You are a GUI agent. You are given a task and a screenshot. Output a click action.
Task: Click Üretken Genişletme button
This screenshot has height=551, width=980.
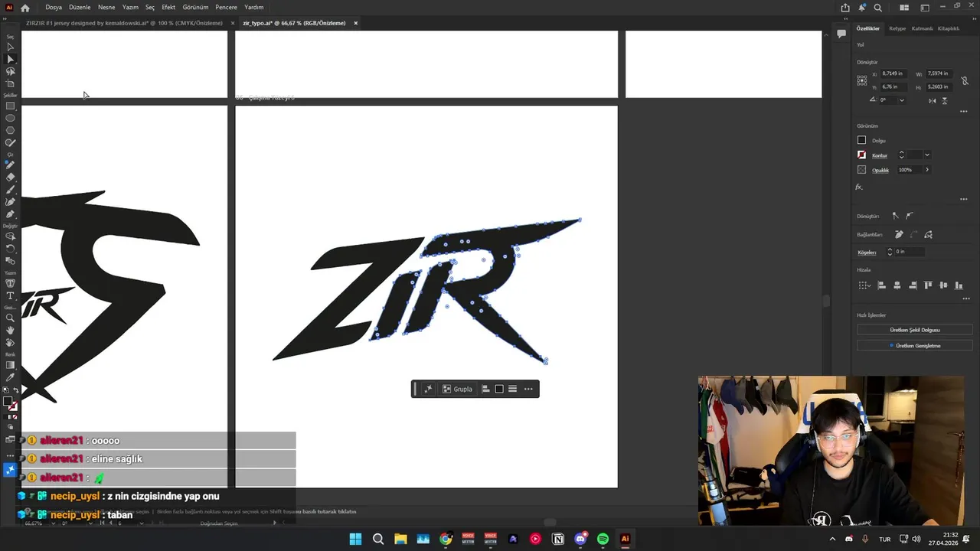click(914, 346)
